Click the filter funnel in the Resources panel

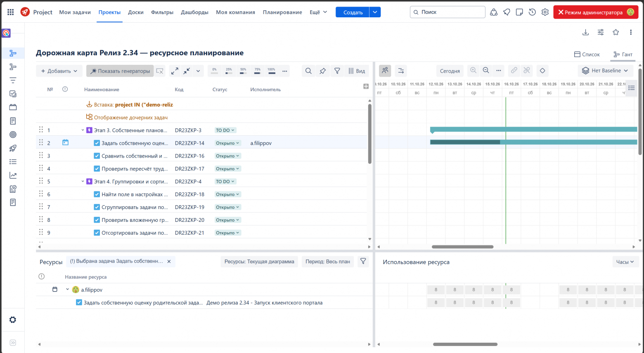click(x=363, y=261)
